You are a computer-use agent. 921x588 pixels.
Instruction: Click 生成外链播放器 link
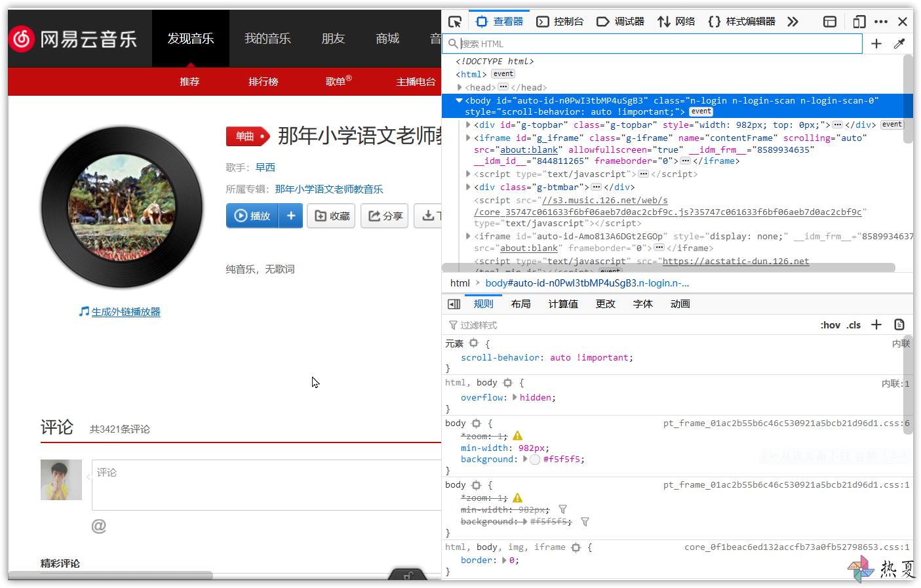point(126,312)
